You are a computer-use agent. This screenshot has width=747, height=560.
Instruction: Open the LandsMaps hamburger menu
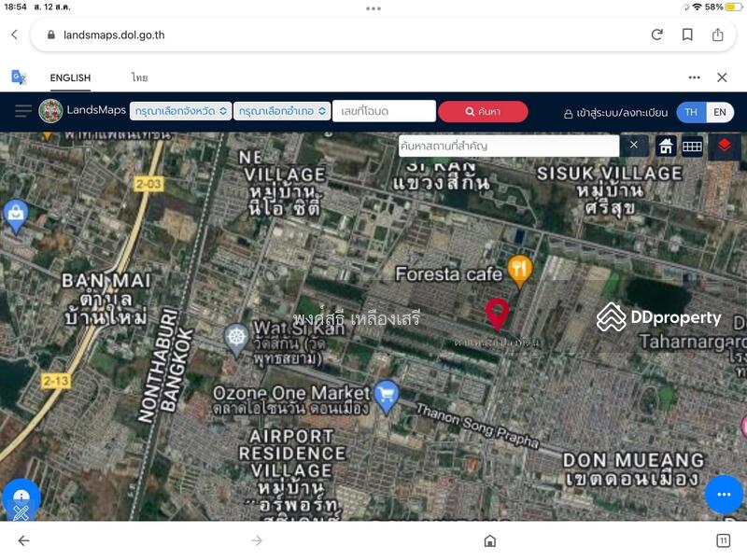point(22,111)
